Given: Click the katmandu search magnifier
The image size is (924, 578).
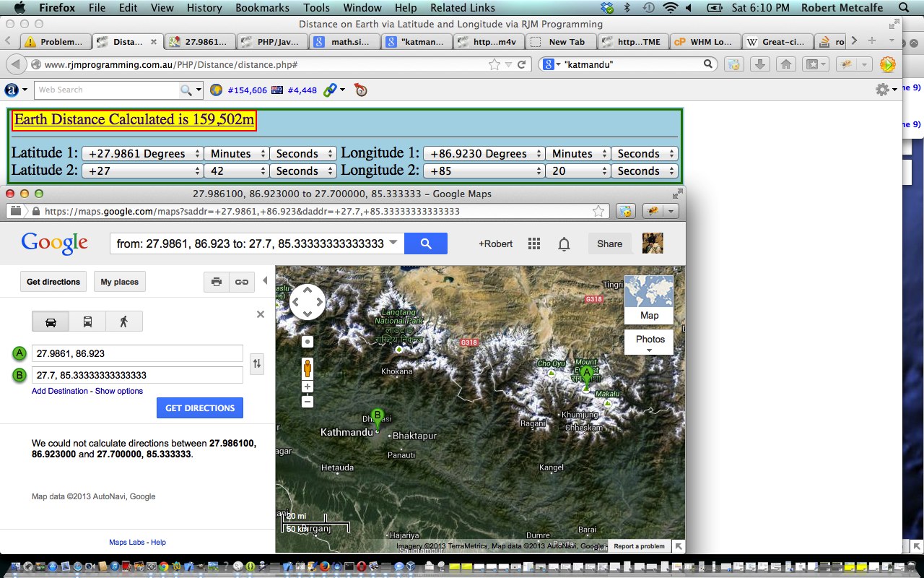Looking at the screenshot, I should tap(709, 64).
